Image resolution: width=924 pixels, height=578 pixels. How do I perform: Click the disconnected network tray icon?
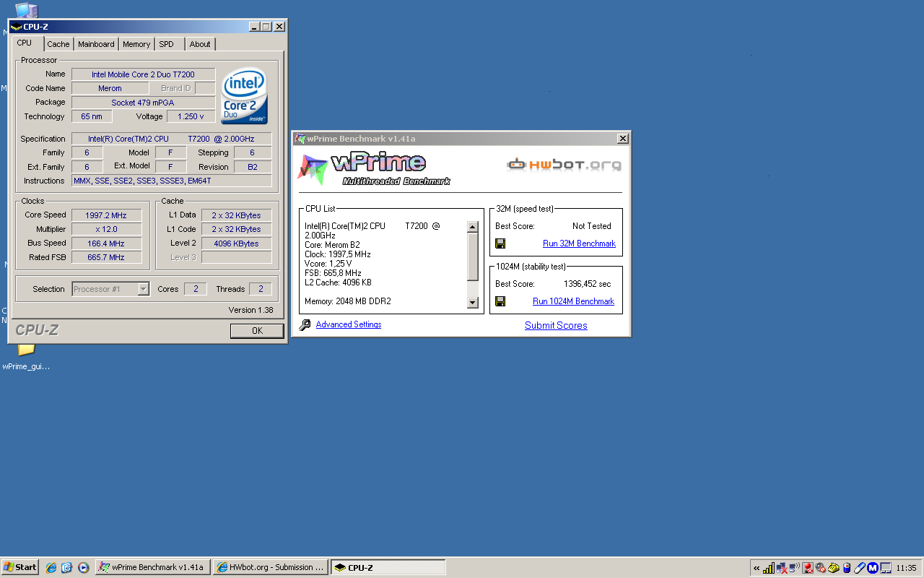[x=782, y=568]
